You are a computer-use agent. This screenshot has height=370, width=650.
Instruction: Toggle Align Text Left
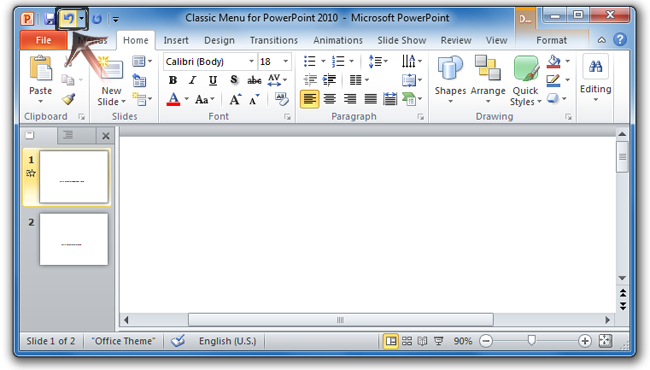310,99
